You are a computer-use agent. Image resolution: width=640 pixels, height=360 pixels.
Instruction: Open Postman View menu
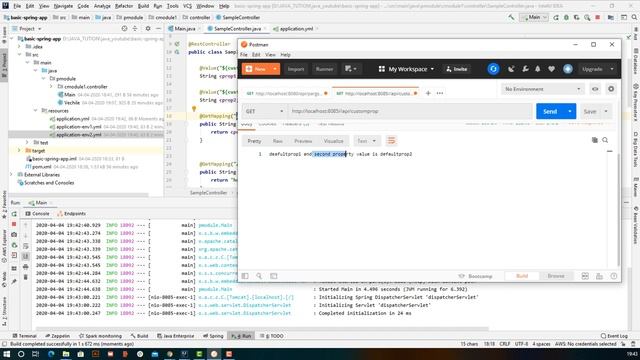pos(270,55)
